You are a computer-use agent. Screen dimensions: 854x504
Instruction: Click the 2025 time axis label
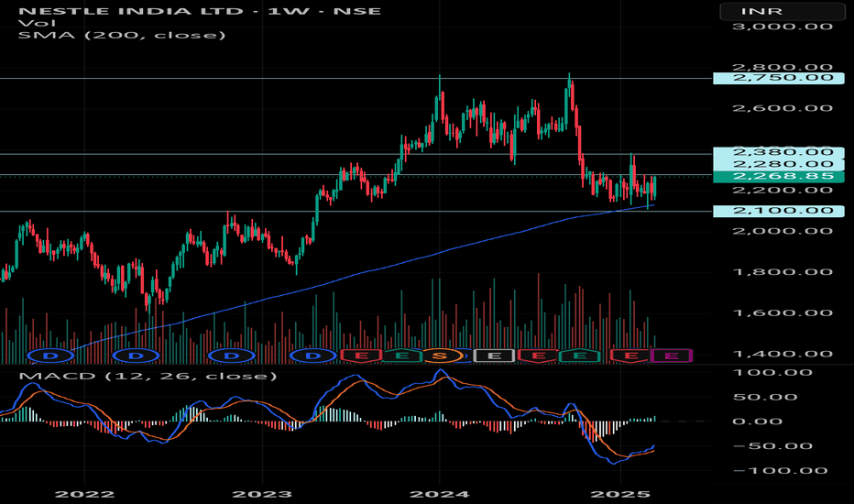pos(620,494)
